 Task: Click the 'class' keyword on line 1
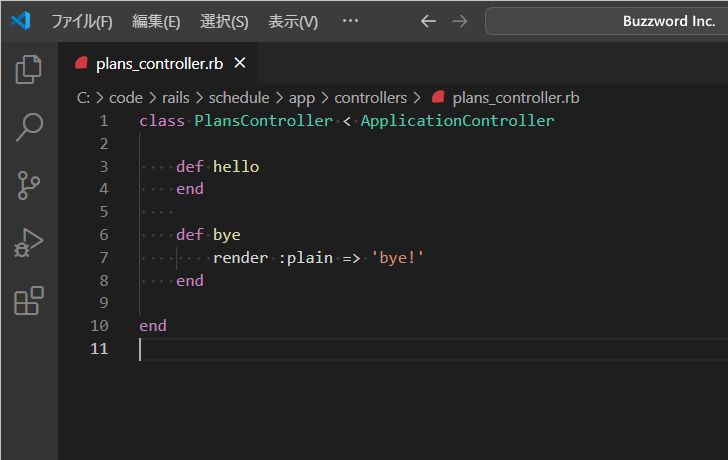(162, 121)
